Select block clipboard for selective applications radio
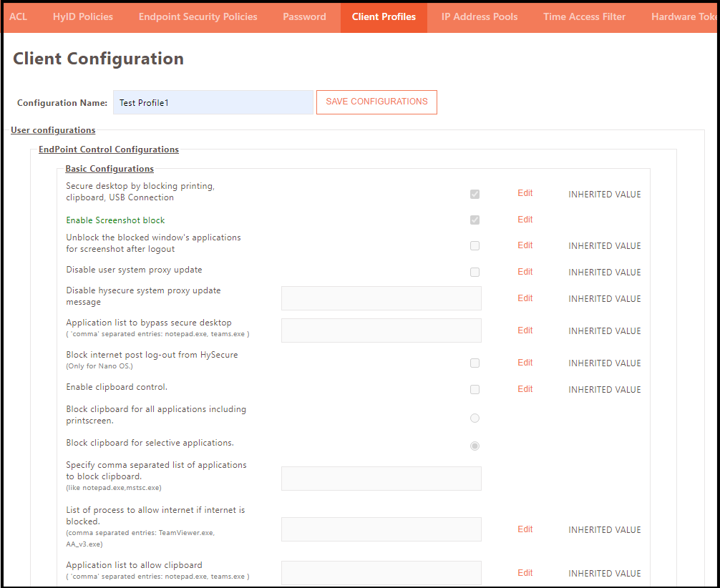Image resolution: width=720 pixels, height=588 pixels. click(x=475, y=446)
